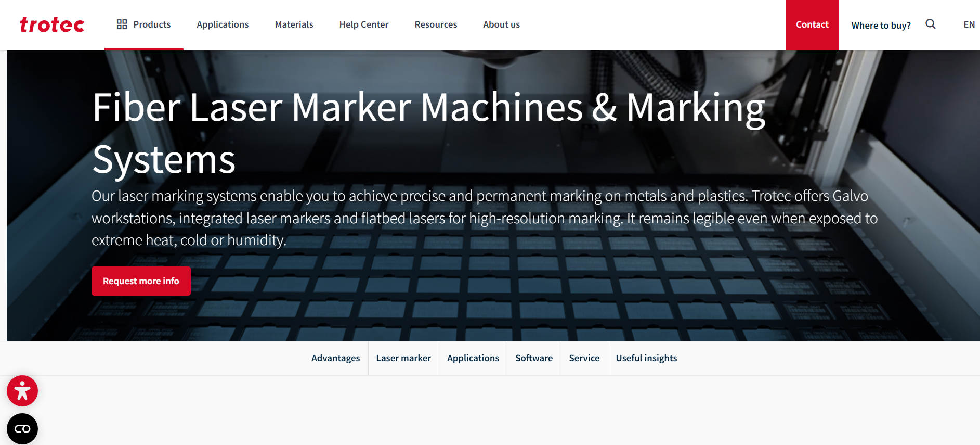Jump to the Service section
Screen dimensions: 980x445
pos(584,358)
